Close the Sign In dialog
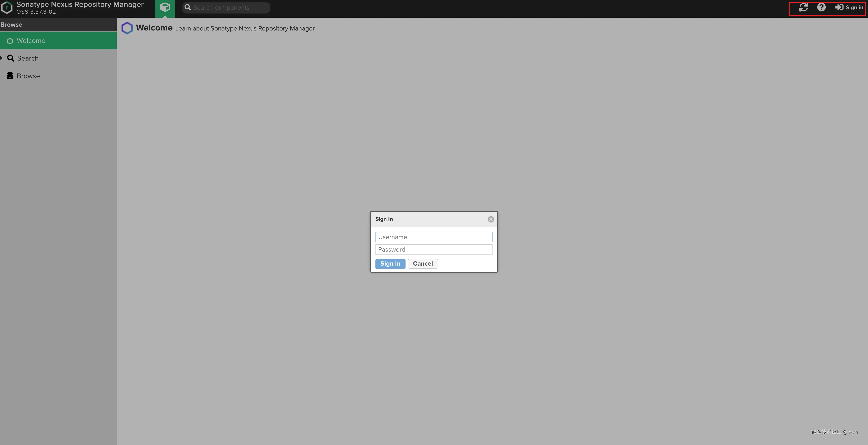Viewport: 868px width, 445px height. 491,219
